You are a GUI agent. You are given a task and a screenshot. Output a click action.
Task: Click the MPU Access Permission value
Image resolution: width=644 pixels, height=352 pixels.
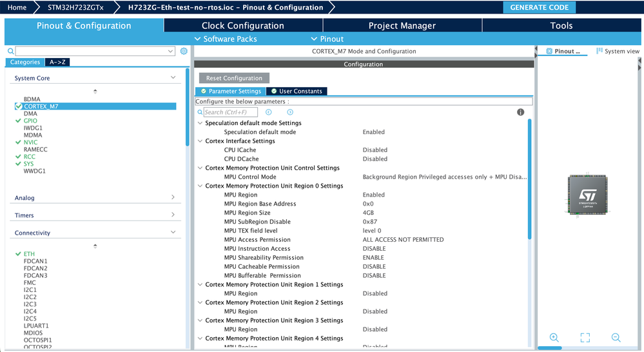click(x=403, y=239)
